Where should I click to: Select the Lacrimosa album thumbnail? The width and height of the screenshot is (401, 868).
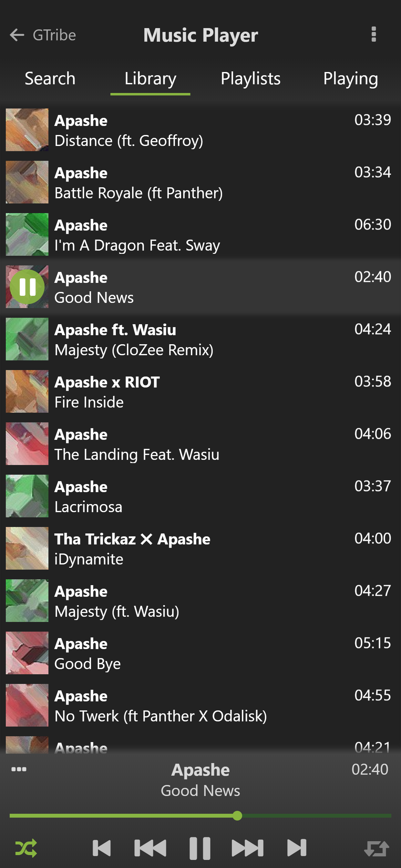(27, 496)
